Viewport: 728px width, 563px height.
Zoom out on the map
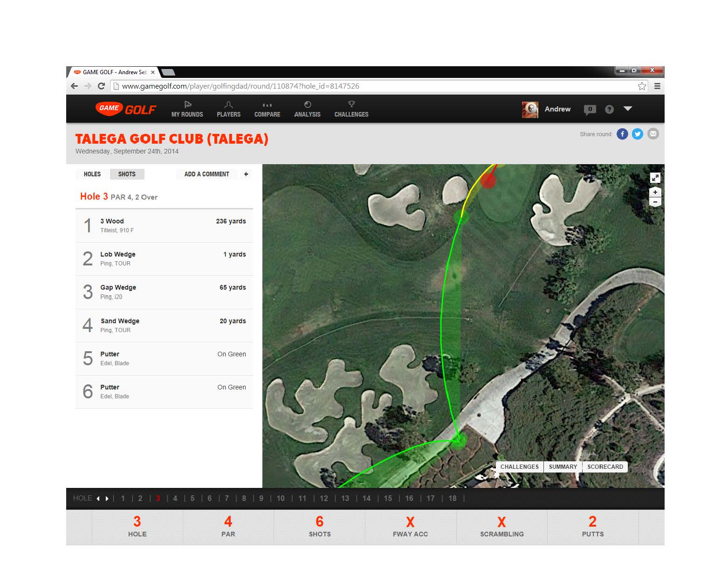[655, 202]
